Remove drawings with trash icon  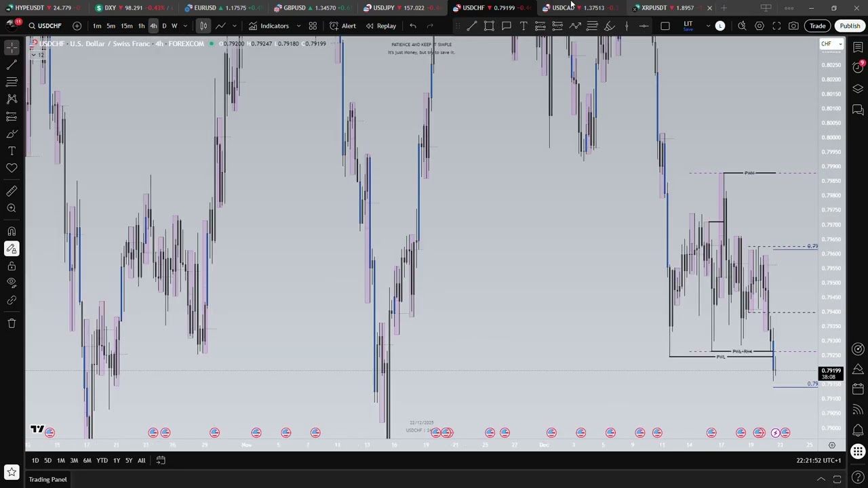click(12, 323)
